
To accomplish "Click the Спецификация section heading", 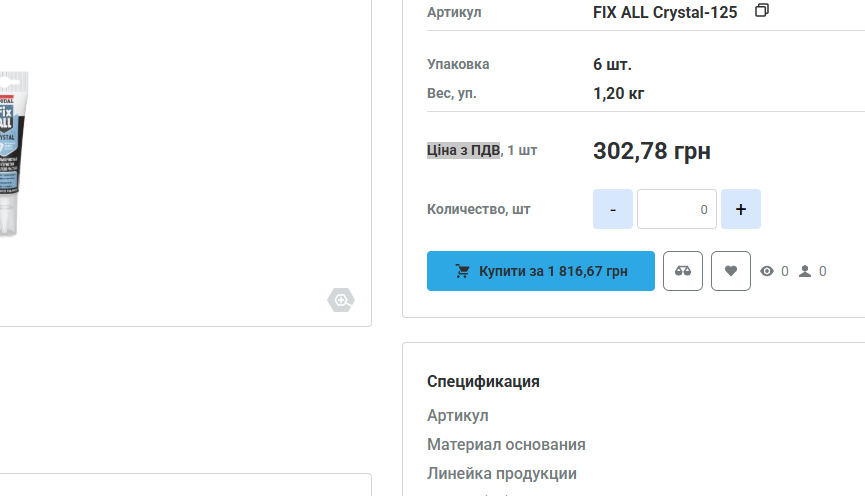I will (483, 381).
